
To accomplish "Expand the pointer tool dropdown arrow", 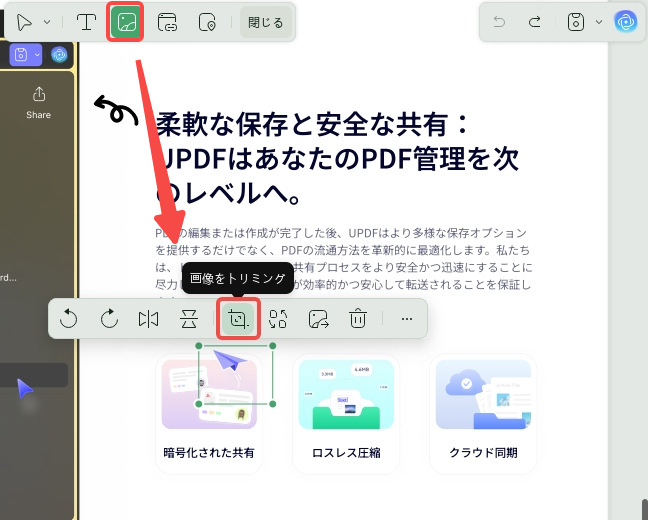I will [x=47, y=22].
